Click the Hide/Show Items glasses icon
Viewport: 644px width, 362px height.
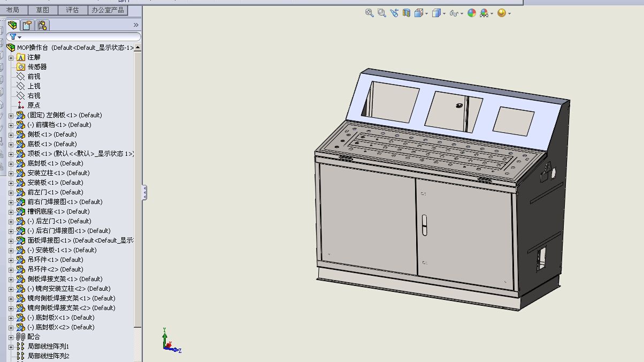point(454,13)
